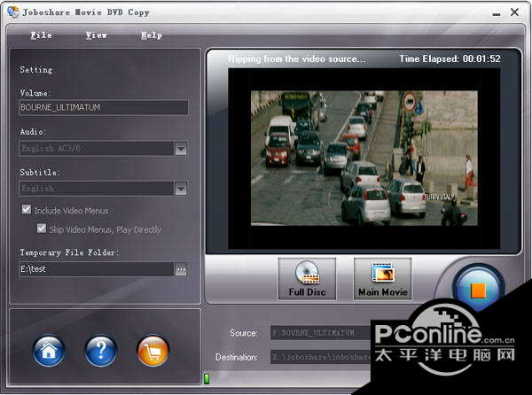The width and height of the screenshot is (532, 395).
Task: Open the View menu
Action: [x=96, y=35]
